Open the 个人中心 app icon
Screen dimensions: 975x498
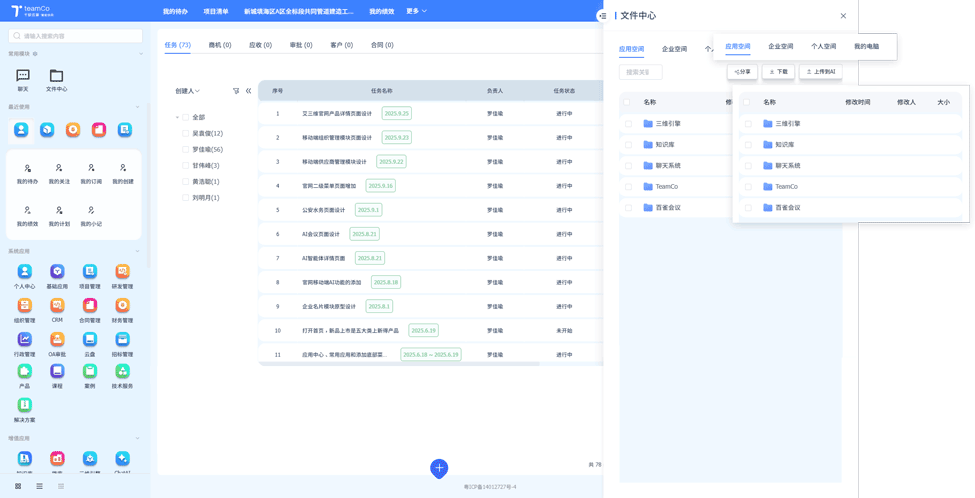click(x=24, y=272)
